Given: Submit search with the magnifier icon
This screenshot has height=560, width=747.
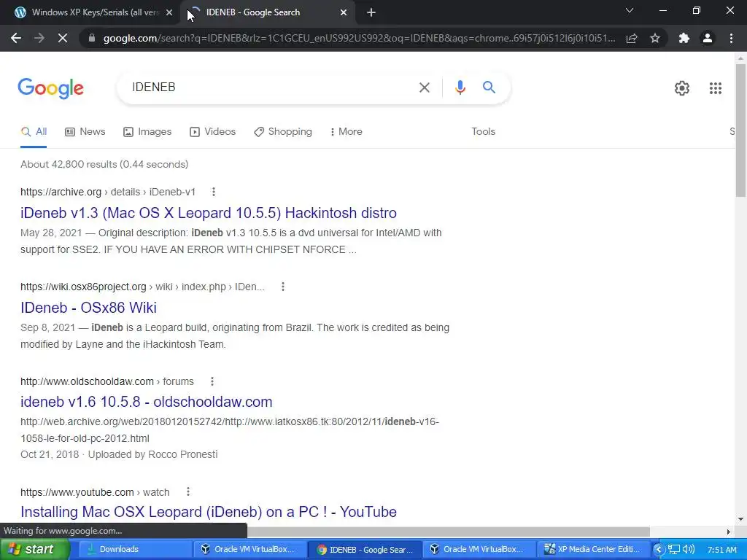Looking at the screenshot, I should tap(489, 87).
